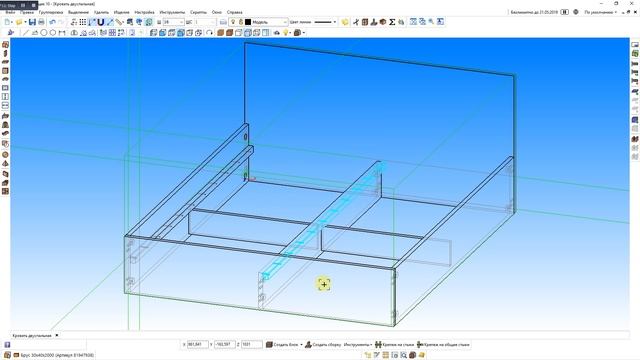640x360 pixels.
Task: Click the black color swatch
Action: point(248,22)
